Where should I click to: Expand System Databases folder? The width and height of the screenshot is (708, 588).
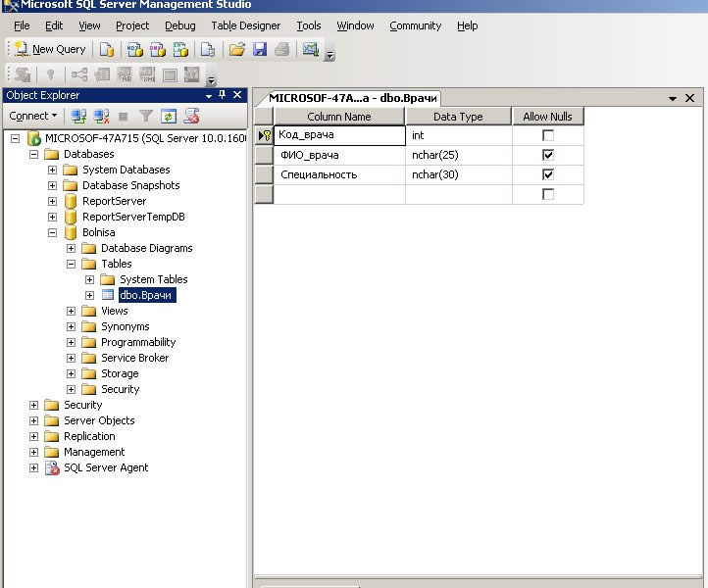pos(52,171)
